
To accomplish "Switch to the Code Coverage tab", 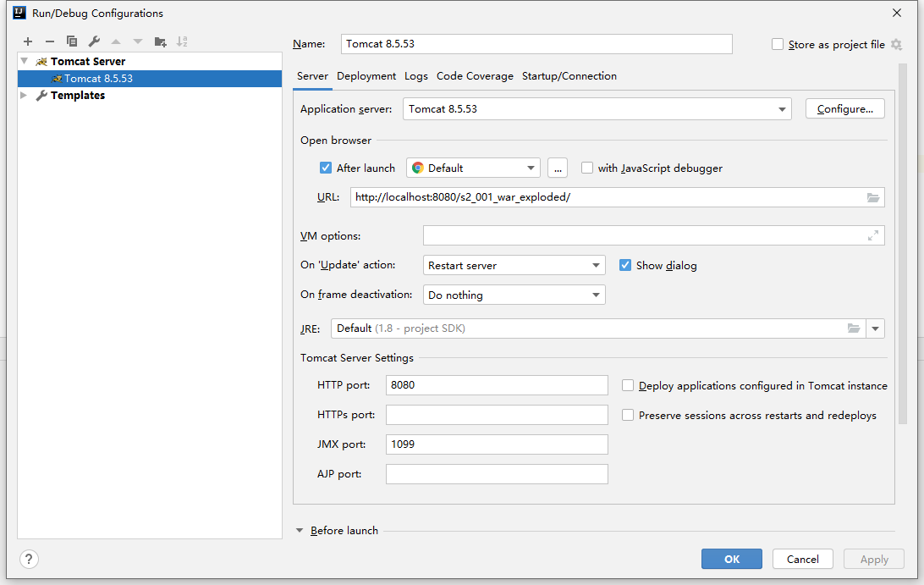I will click(x=475, y=76).
